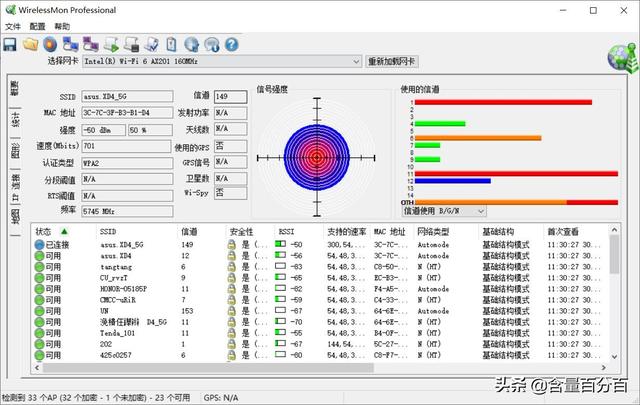Switch to the 统计 vertical tab
Image resolution: width=640 pixels, height=405 pixels.
coord(15,120)
